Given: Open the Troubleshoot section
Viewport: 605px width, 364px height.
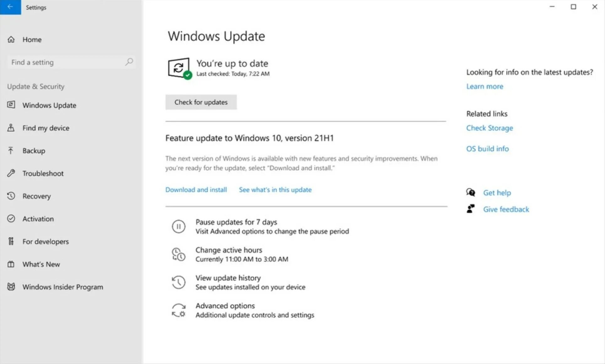Looking at the screenshot, I should tap(43, 173).
